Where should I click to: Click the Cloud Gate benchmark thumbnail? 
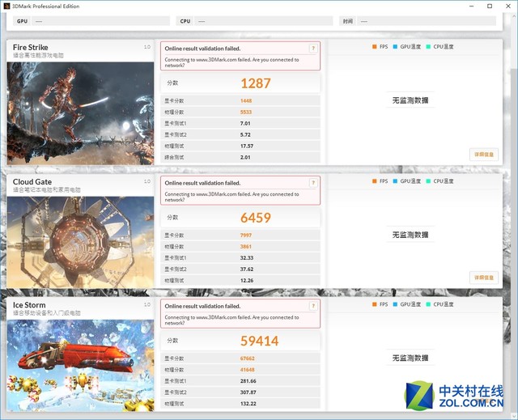[80, 242]
